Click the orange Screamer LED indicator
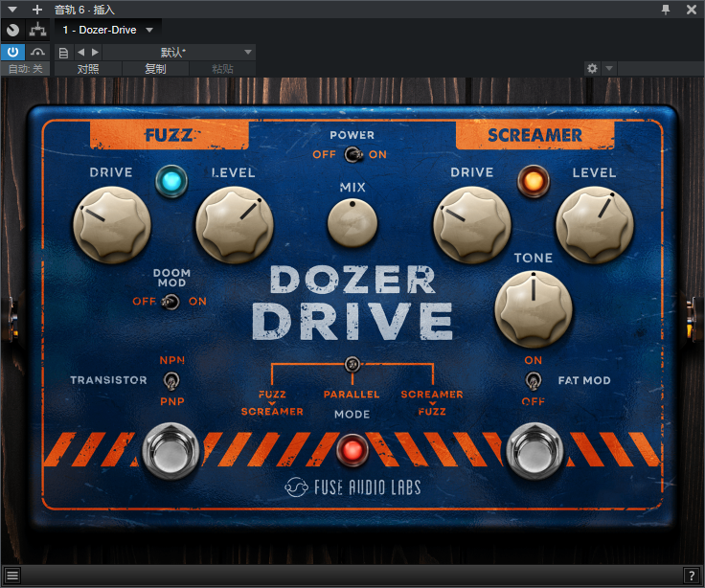705x588 pixels. tap(534, 181)
